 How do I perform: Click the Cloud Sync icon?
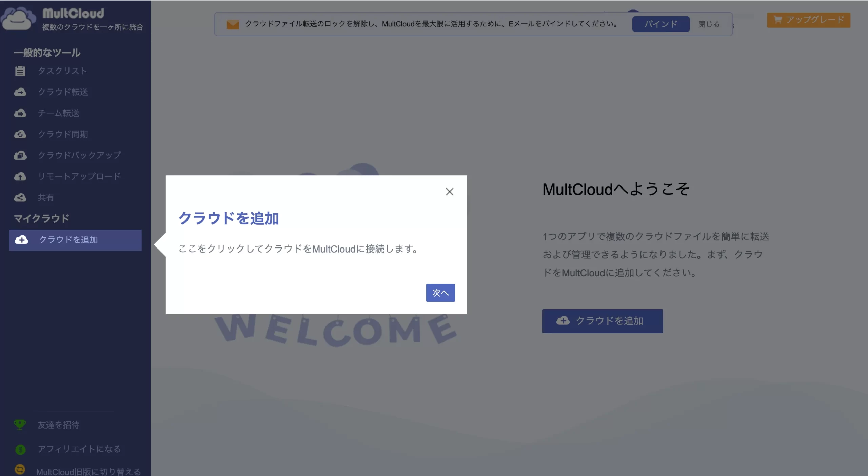pos(20,135)
